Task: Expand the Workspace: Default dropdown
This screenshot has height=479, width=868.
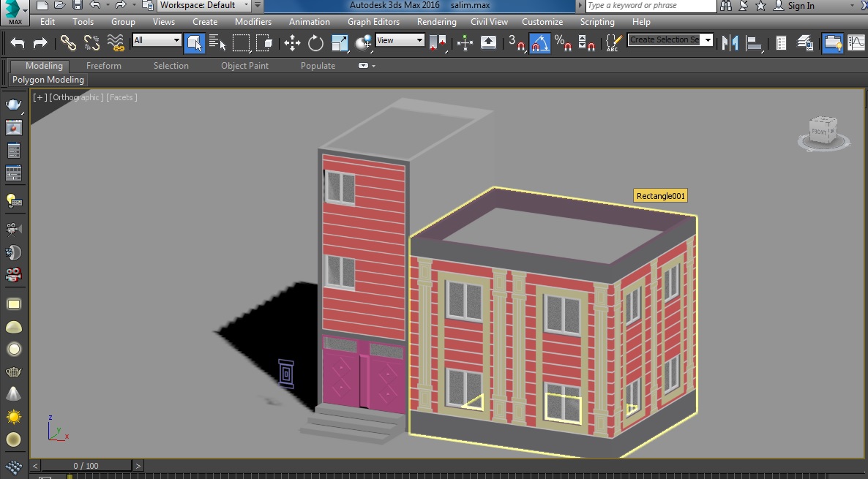Action: pyautogui.click(x=204, y=6)
